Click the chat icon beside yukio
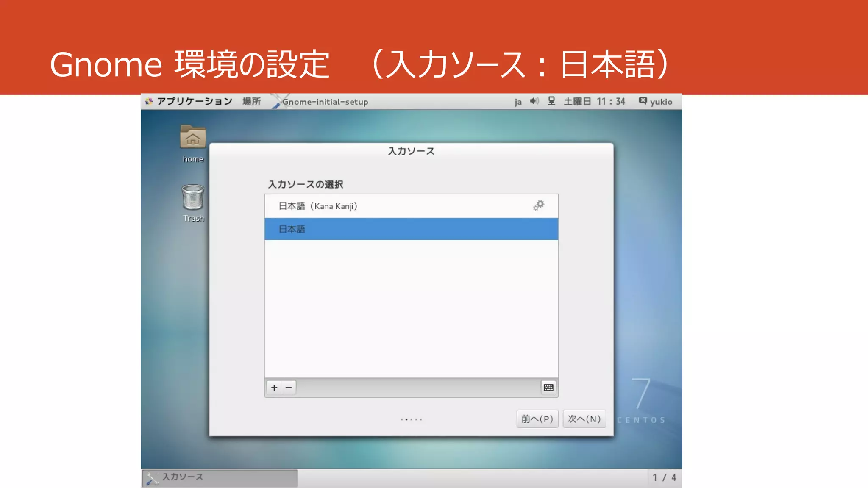 click(643, 101)
